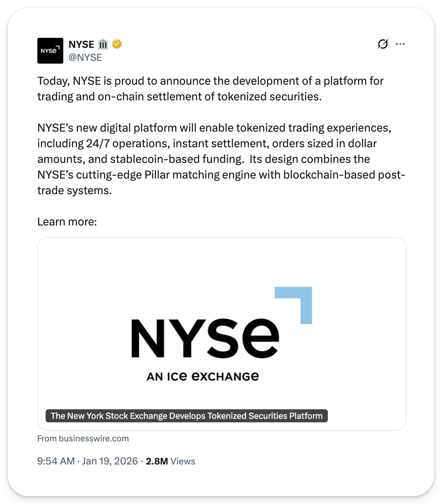
Task: Click the "Learn more:" text line
Action: [67, 222]
